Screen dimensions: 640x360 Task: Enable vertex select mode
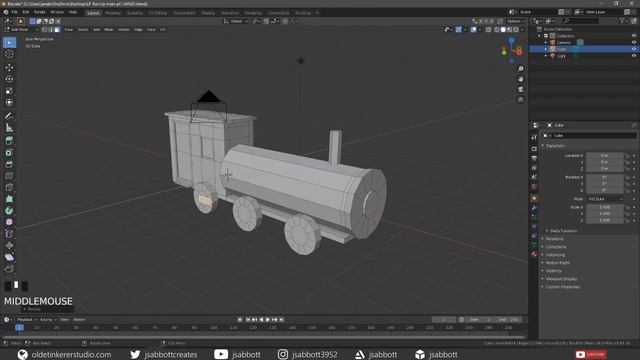(44, 30)
